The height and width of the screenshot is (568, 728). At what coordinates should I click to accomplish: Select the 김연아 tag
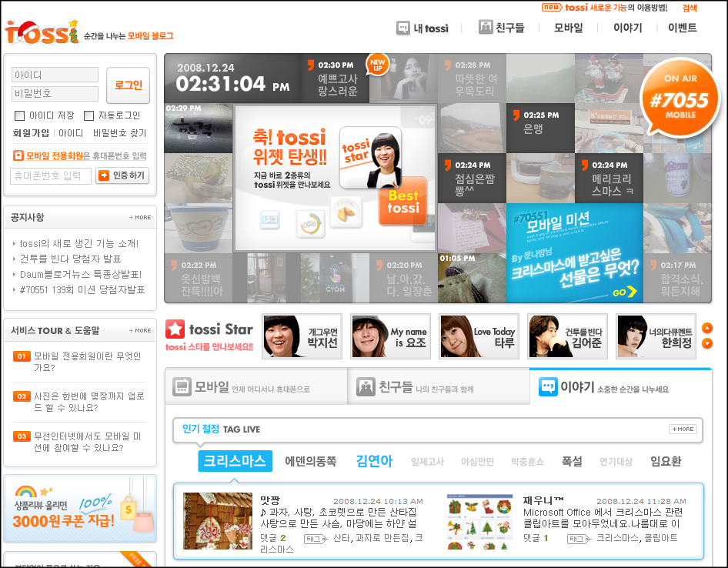374,461
